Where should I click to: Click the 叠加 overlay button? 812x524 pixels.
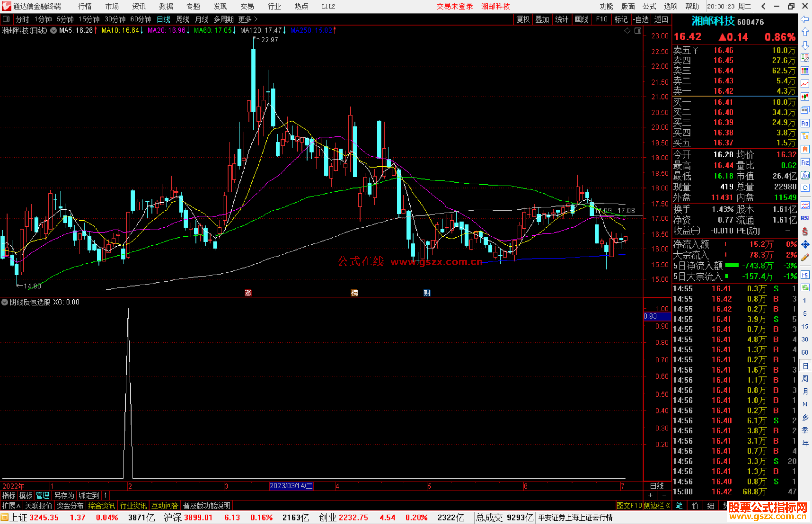(x=542, y=19)
